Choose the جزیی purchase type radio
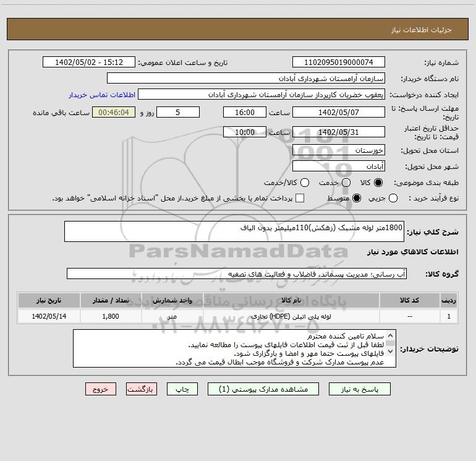This screenshot has height=461, width=476. click(x=393, y=198)
